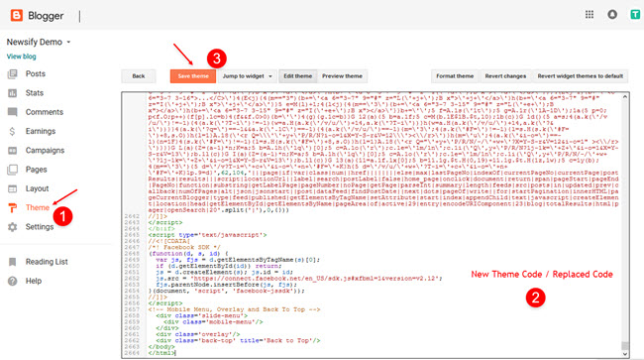
Task: Open the Help menu item
Action: pyautogui.click(x=34, y=281)
